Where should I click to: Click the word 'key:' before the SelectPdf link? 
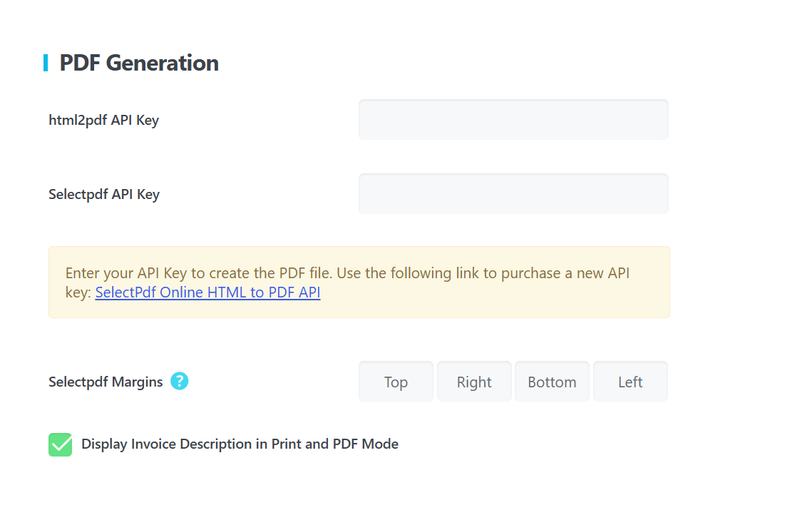point(78,292)
